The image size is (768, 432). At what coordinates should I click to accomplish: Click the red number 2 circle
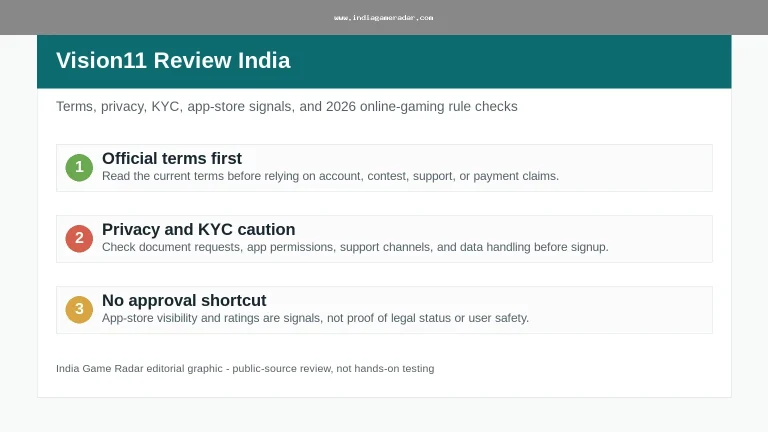(x=79, y=239)
